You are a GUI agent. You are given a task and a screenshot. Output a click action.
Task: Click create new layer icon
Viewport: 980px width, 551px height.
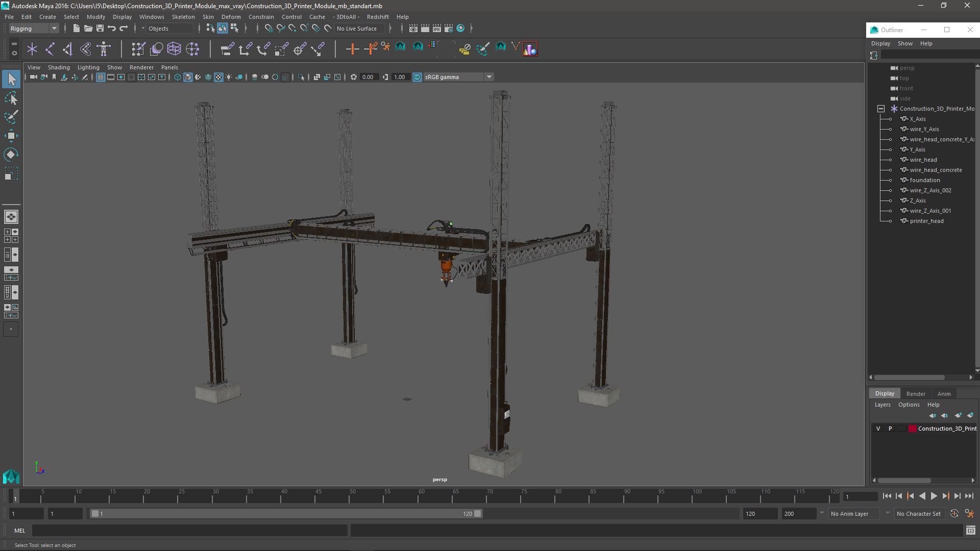coord(958,415)
